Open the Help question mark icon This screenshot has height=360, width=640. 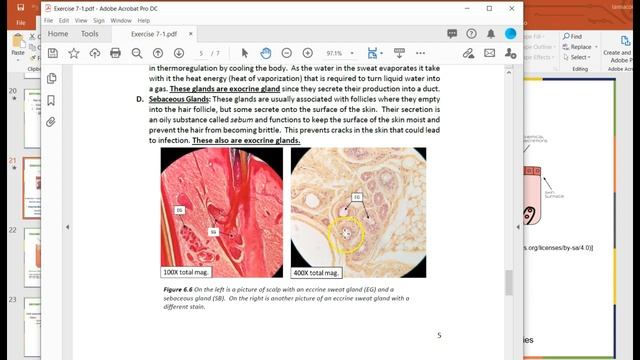[x=471, y=34]
